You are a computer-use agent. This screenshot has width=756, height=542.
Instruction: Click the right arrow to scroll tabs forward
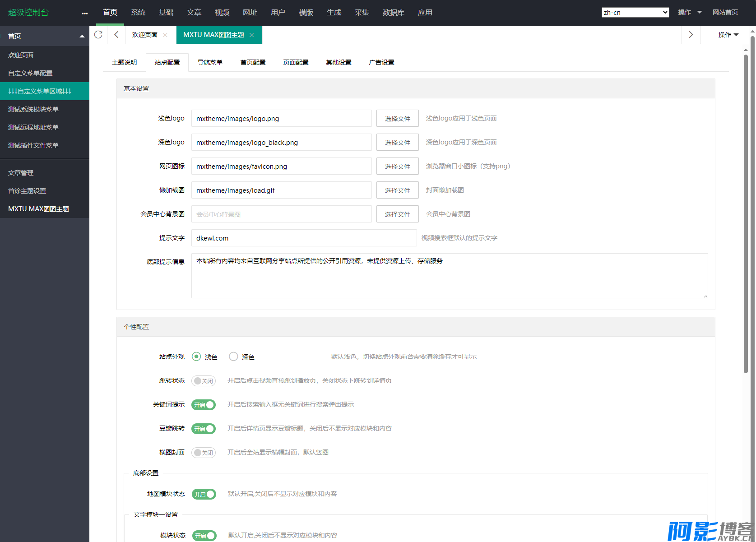691,35
